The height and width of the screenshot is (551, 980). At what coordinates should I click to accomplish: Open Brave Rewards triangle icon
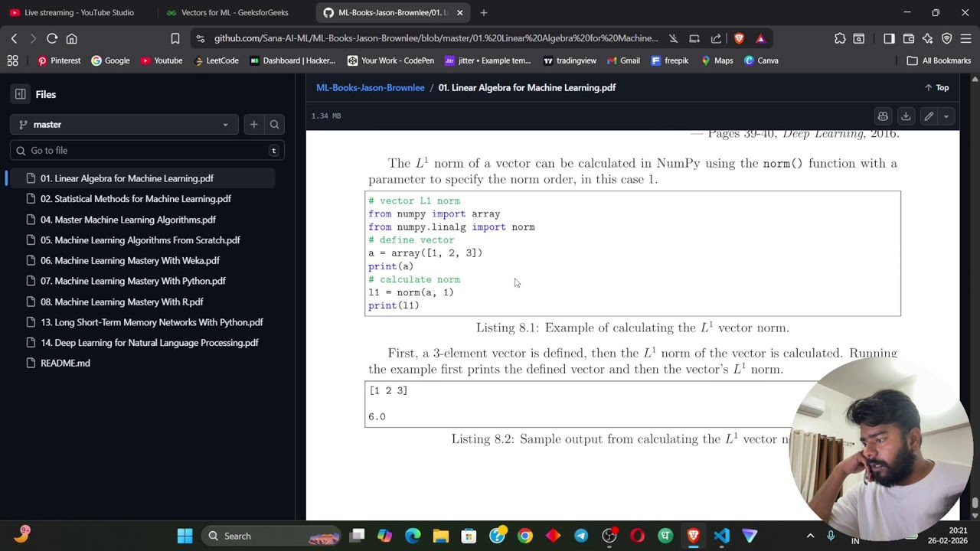(760, 38)
